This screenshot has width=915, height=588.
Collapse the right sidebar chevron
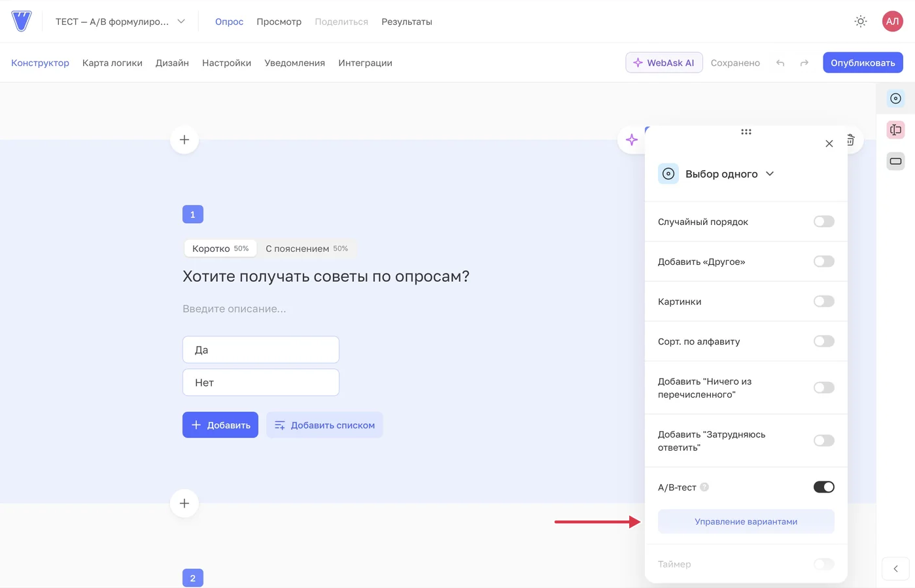896,569
